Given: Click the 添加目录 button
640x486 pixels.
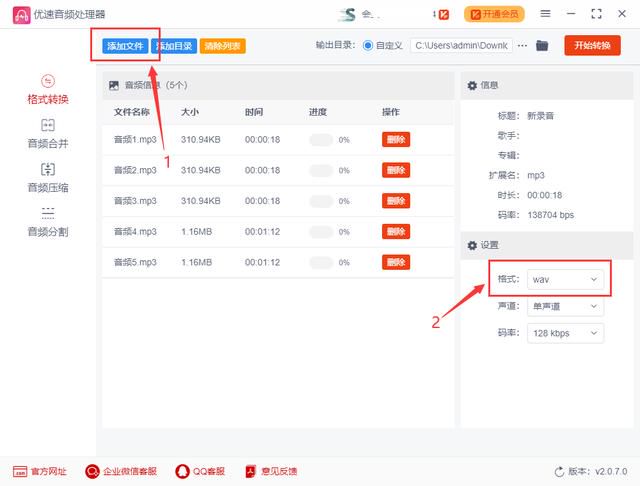Looking at the screenshot, I should tap(174, 46).
